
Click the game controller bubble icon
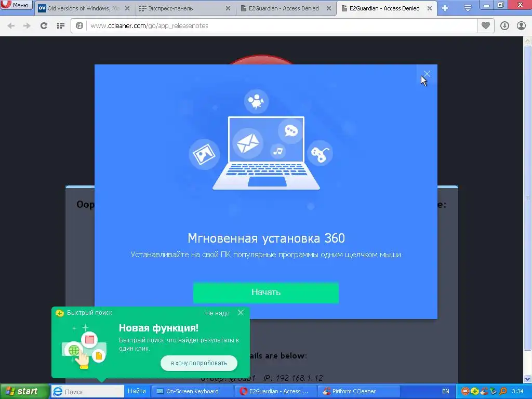click(x=320, y=153)
